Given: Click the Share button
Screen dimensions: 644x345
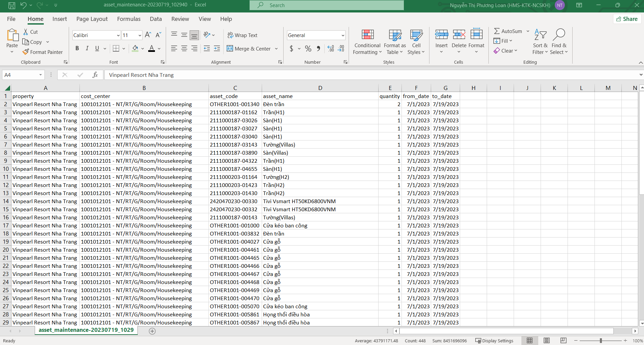Looking at the screenshot, I should (627, 19).
